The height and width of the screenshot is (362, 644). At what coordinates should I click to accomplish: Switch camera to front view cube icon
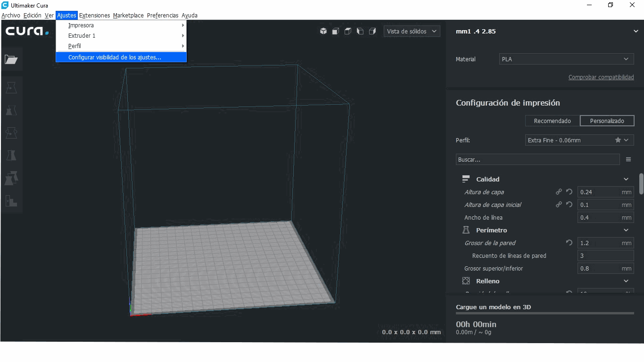pyautogui.click(x=335, y=31)
